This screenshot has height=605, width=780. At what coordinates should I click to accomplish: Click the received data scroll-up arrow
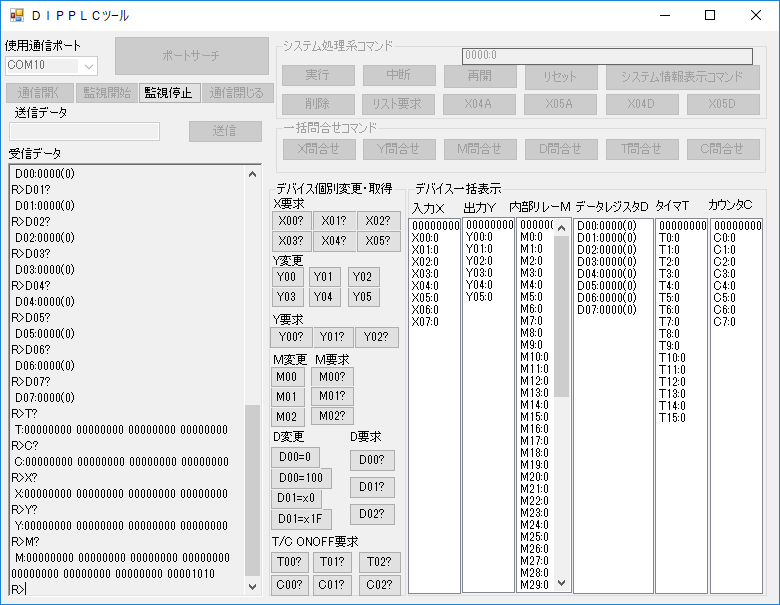(x=253, y=174)
